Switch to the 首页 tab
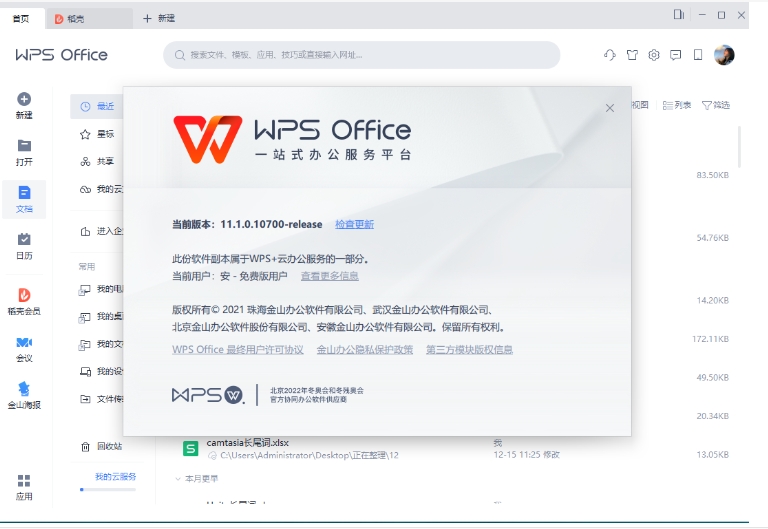This screenshot has height=529, width=768. click(x=21, y=19)
